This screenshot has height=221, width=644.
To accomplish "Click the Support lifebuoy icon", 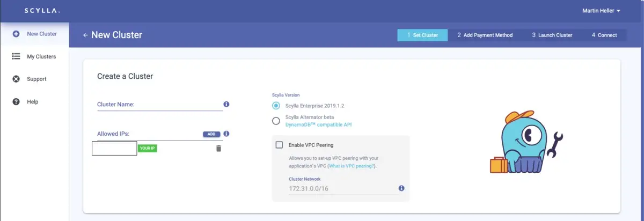I will tap(16, 79).
